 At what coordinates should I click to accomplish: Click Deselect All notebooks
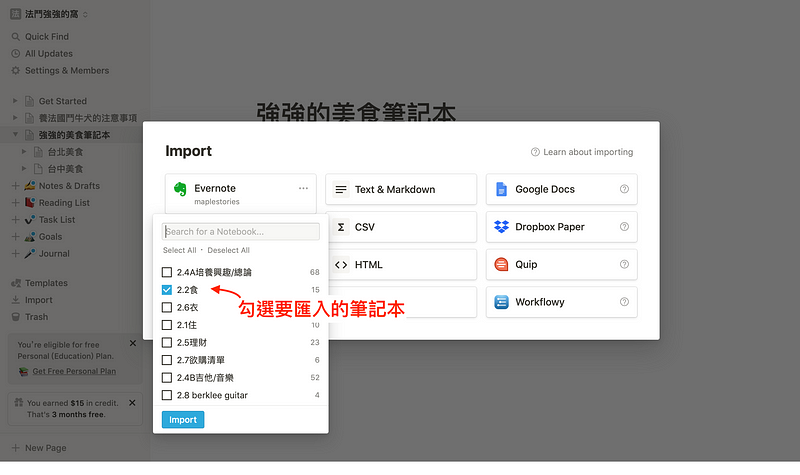click(228, 250)
